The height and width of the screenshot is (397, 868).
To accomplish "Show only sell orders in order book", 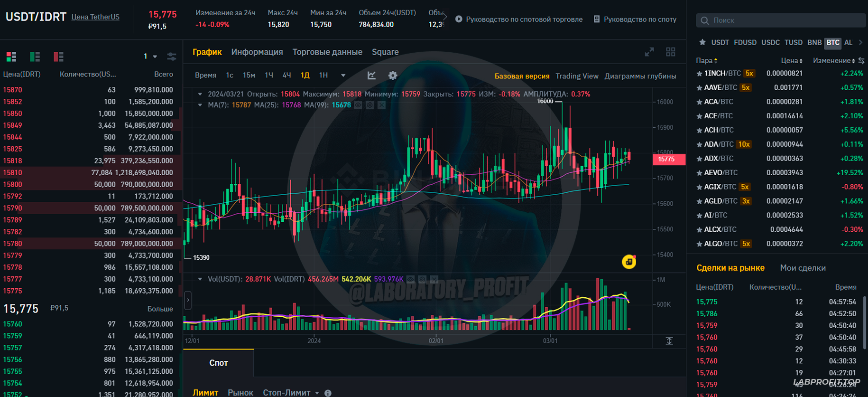I will 58,57.
